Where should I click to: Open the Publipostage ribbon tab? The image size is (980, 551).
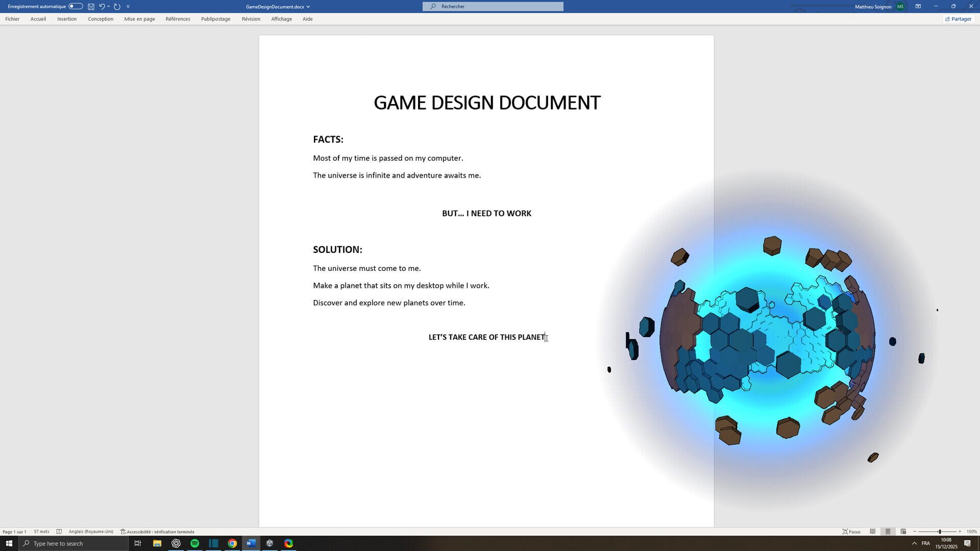(x=215, y=19)
